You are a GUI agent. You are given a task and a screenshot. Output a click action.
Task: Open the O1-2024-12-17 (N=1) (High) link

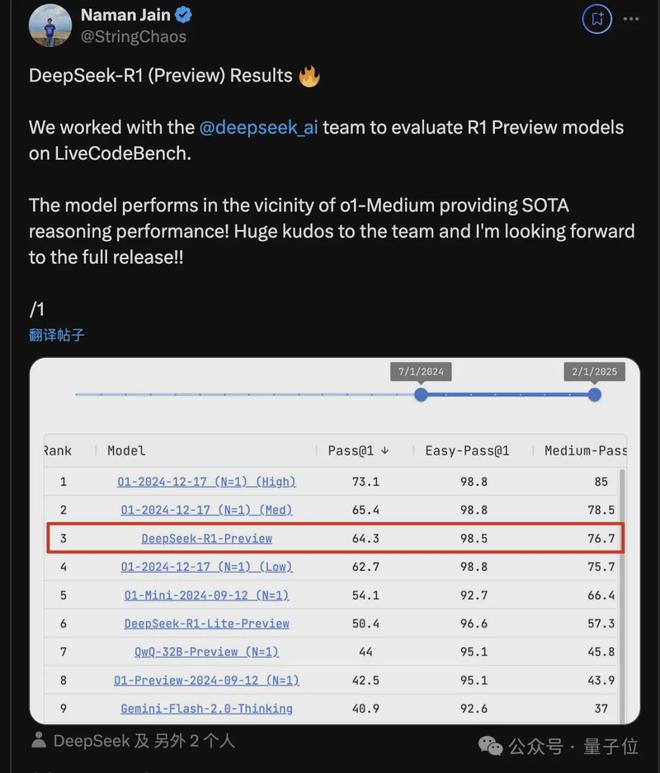pos(207,482)
